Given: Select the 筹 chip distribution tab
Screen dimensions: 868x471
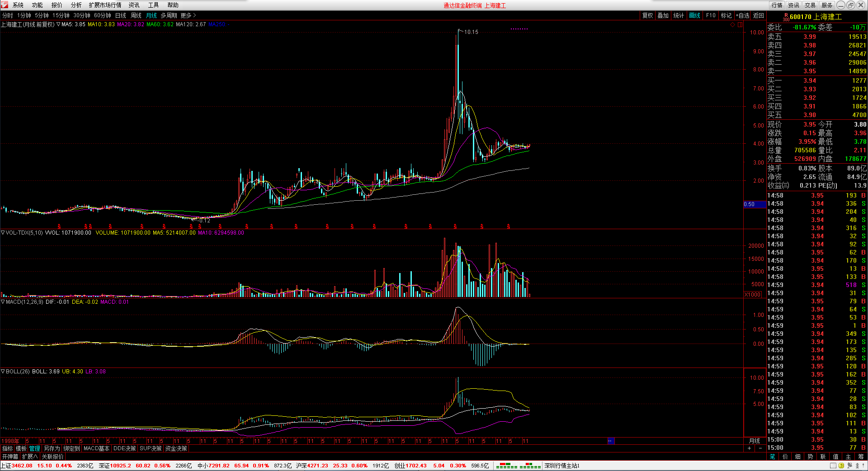Looking at the screenshot, I should tap(861, 457).
